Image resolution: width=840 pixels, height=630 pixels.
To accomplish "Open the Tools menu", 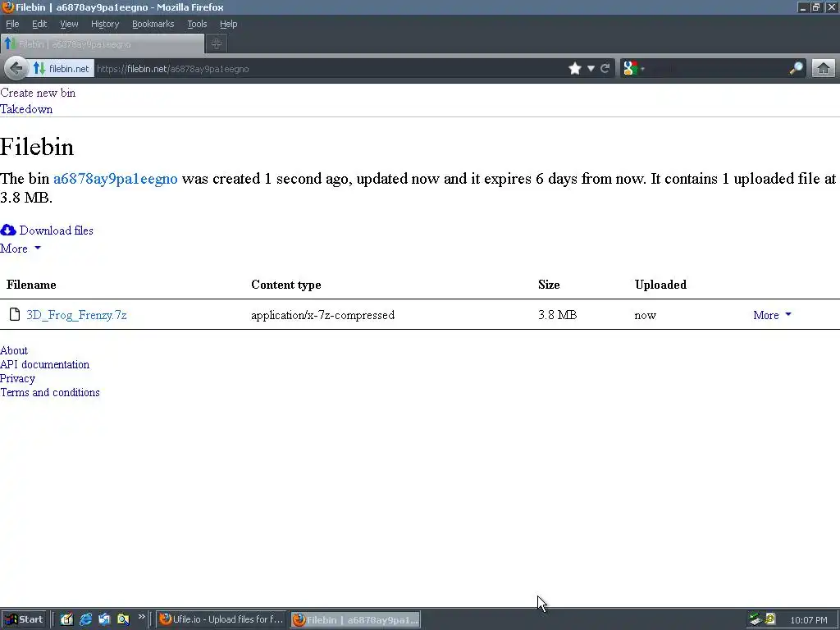I will 197,24.
